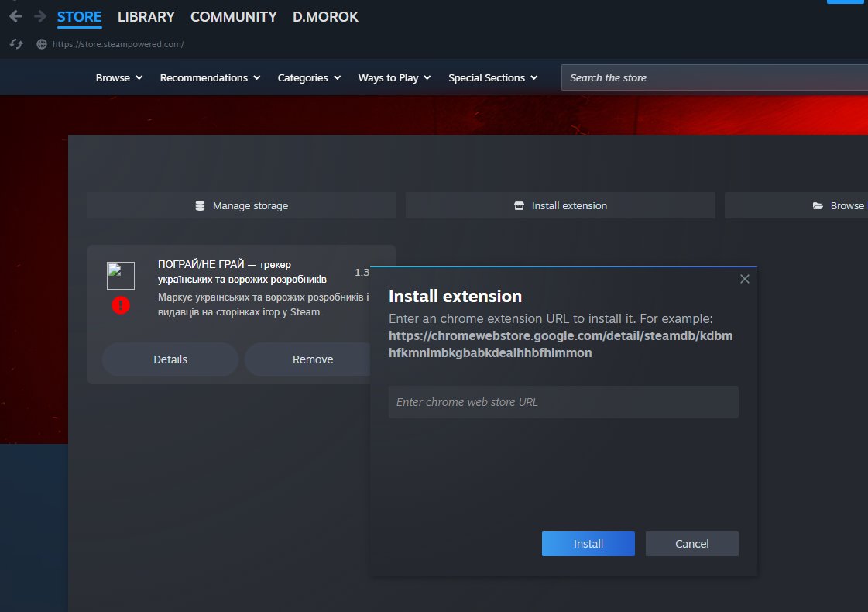Image resolution: width=868 pixels, height=612 pixels.
Task: Click the extension description text about Steam
Action: (263, 304)
